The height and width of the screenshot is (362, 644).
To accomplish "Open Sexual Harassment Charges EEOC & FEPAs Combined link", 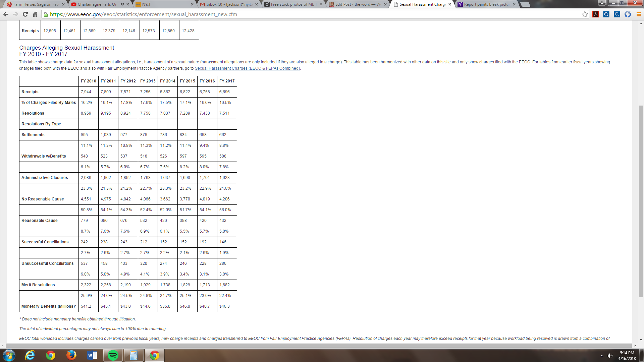I will click(247, 68).
